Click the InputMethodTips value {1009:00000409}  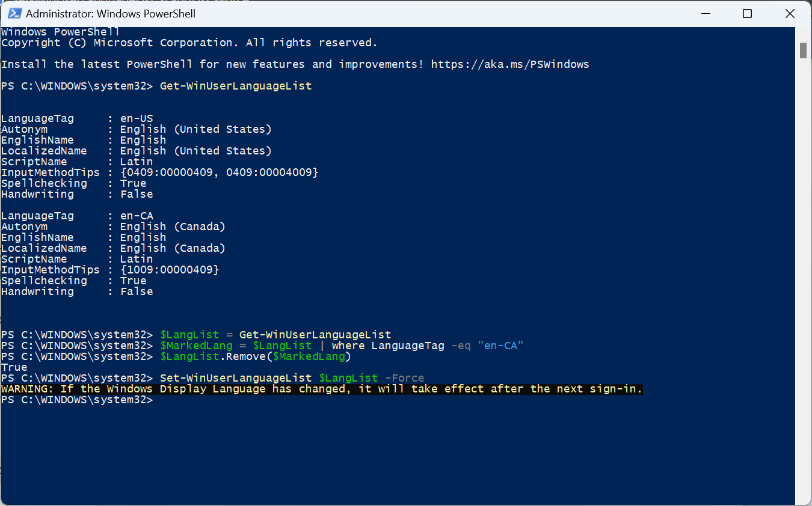pyautogui.click(x=170, y=270)
